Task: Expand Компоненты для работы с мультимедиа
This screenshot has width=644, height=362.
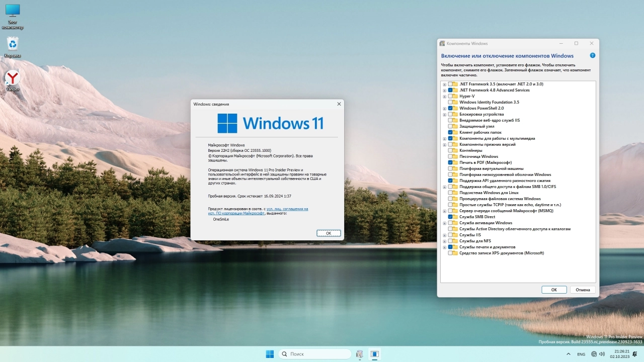Action: 444,138
